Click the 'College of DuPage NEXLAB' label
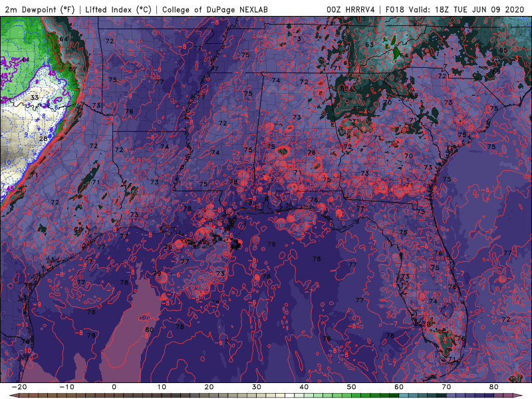Image resolution: width=532 pixels, height=399 pixels. click(215, 9)
